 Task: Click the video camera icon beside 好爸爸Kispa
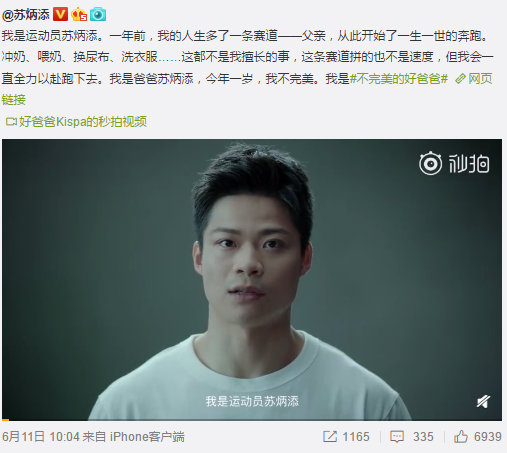pos(11,122)
